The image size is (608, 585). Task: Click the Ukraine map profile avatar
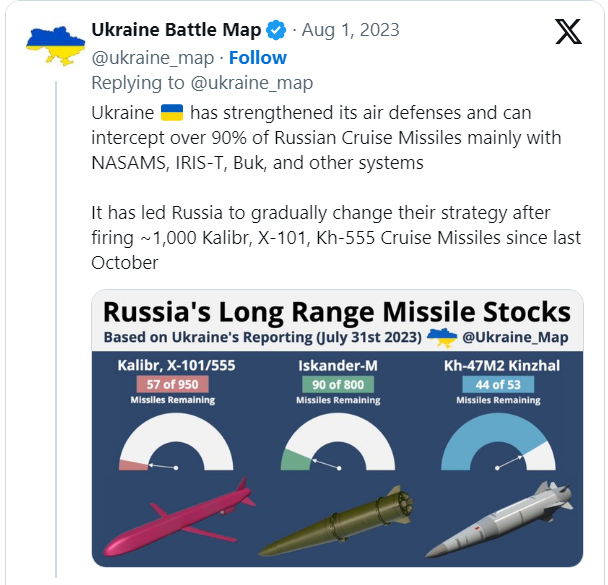point(55,46)
